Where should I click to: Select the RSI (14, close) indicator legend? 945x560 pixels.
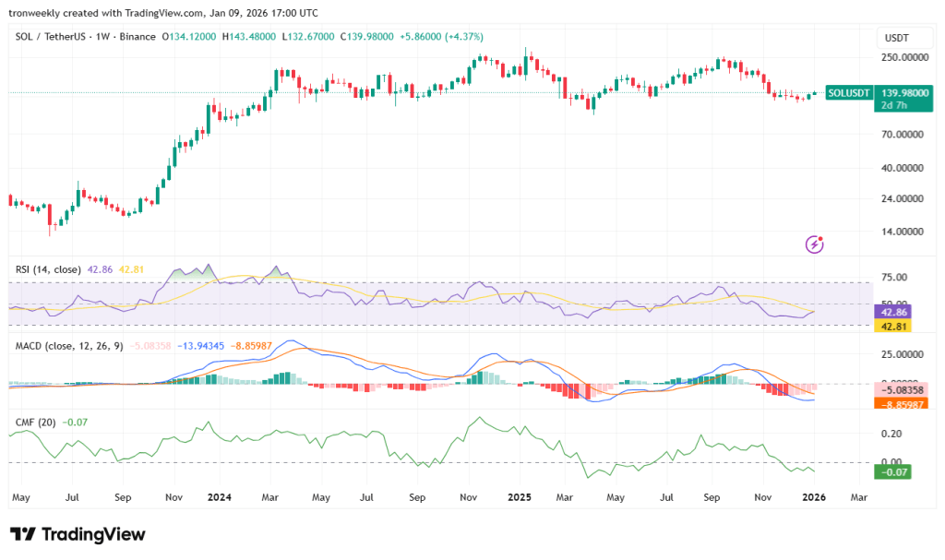coord(48,269)
